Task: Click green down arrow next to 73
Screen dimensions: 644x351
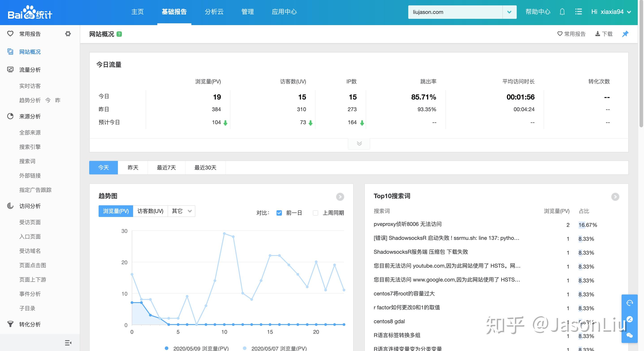Action: point(311,123)
